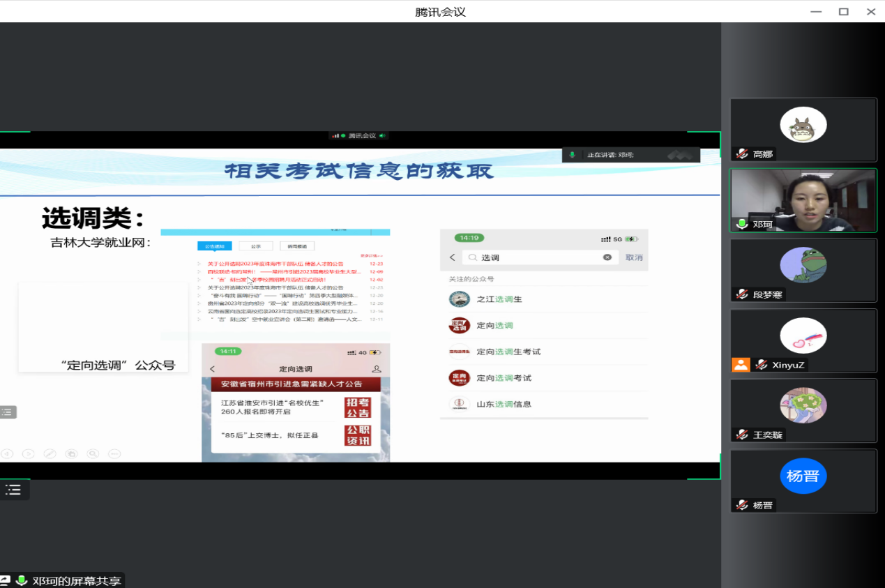
Task: Click the see-all-slides icon in slideshow toolbar
Action: click(71, 453)
